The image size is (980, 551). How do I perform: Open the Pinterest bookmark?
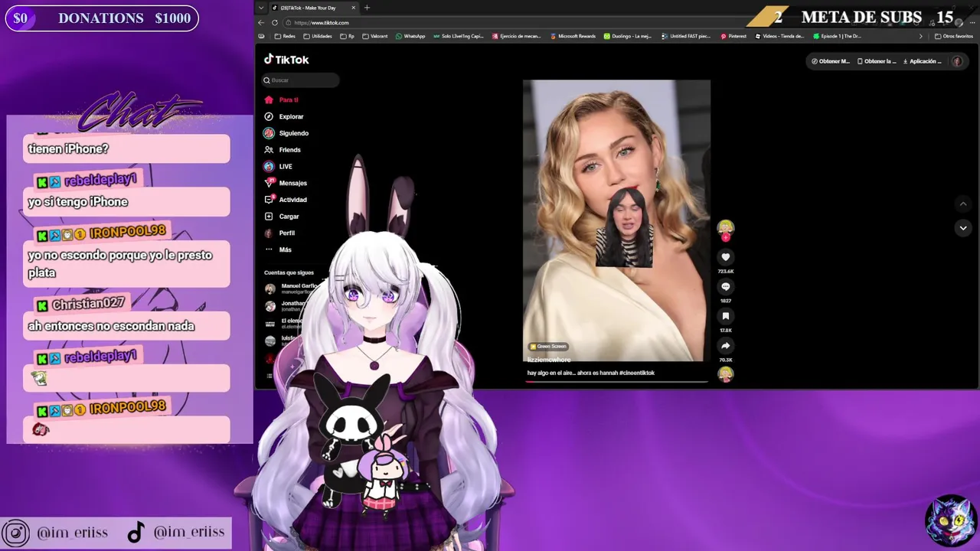point(733,36)
